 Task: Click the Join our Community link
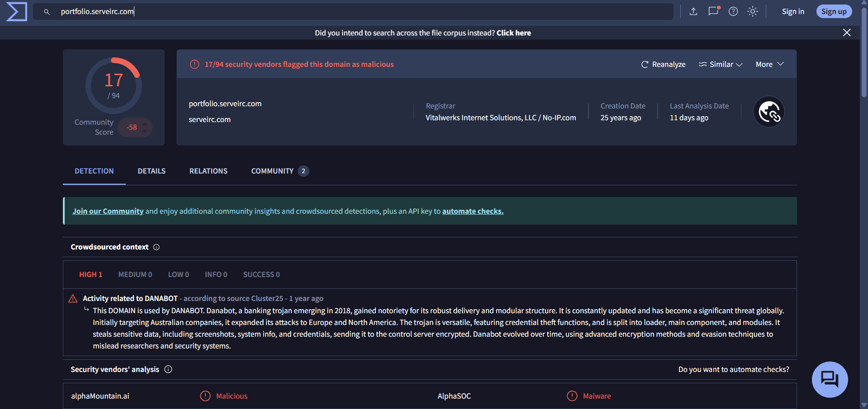[108, 212]
